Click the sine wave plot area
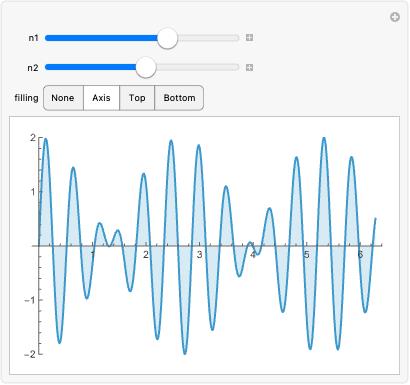 (204, 246)
